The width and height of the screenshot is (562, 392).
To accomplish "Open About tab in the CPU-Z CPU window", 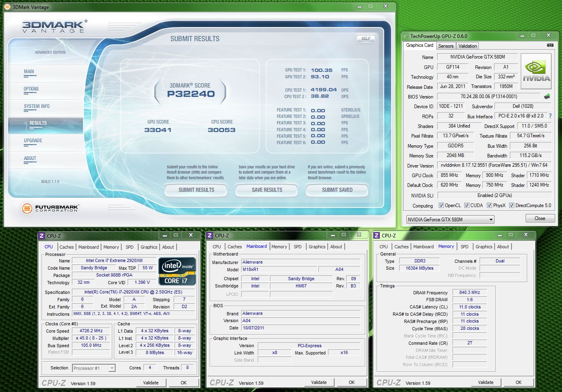I will coord(168,247).
